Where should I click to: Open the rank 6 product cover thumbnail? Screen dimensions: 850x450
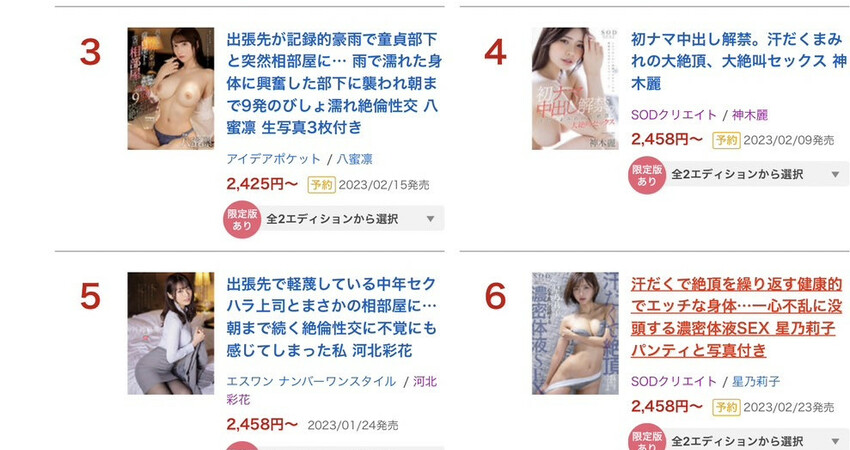(x=575, y=333)
